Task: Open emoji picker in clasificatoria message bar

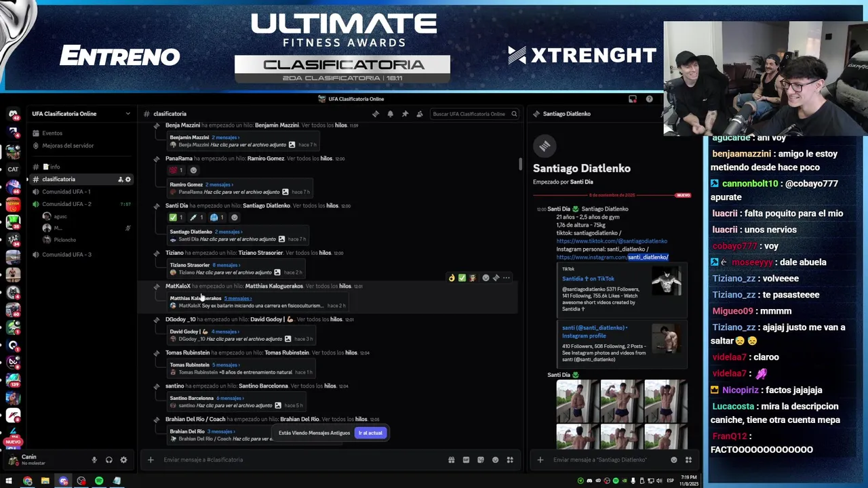Action: (496, 460)
